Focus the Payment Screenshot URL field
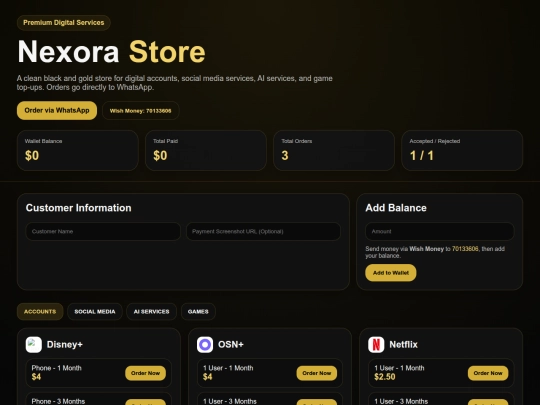Image resolution: width=540 pixels, height=405 pixels. pos(263,231)
